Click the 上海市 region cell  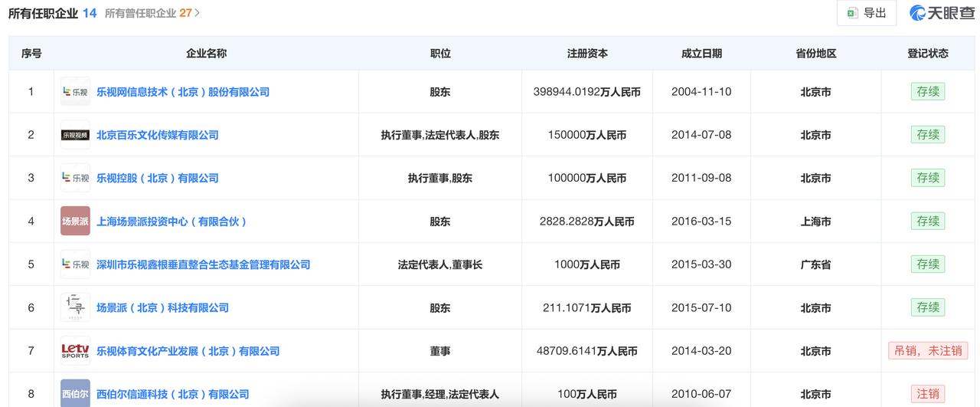point(816,222)
